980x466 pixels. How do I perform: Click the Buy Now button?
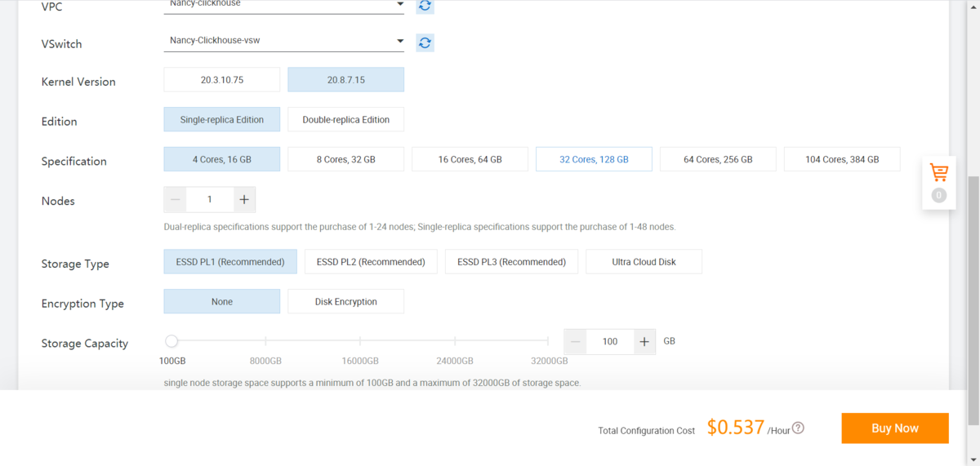click(x=895, y=428)
